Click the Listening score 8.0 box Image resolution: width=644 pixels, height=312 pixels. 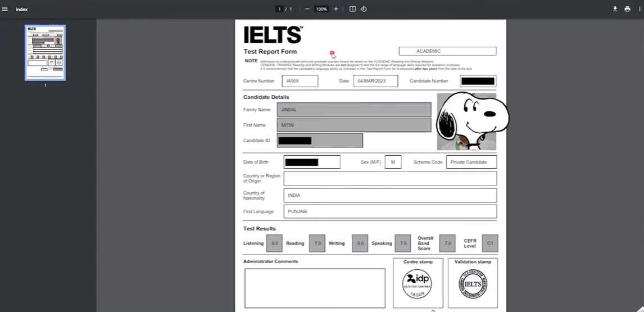(x=274, y=243)
